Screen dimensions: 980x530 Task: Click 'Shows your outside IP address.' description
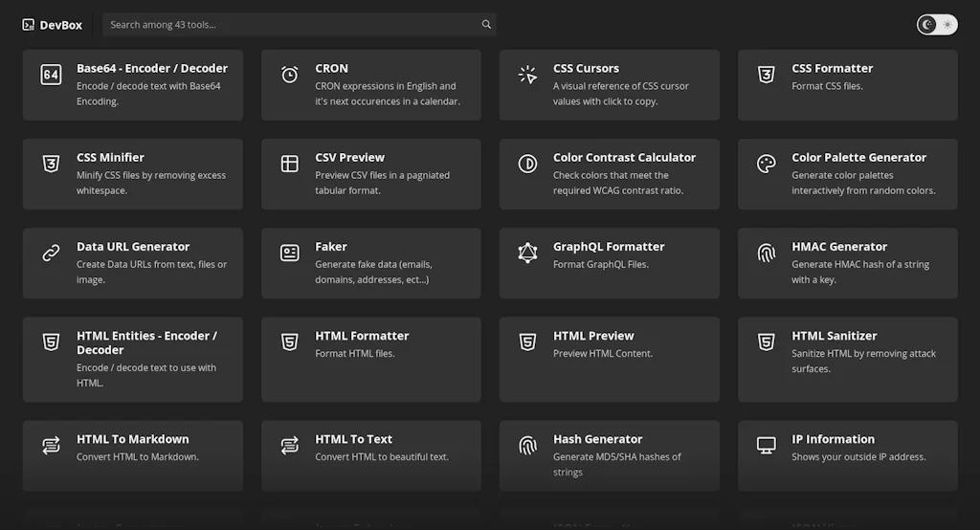coord(858,457)
